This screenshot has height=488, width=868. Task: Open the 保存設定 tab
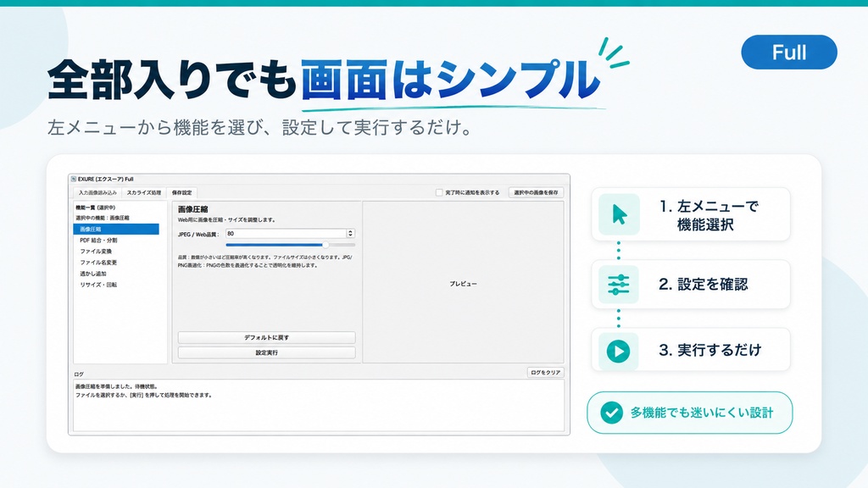(181, 192)
